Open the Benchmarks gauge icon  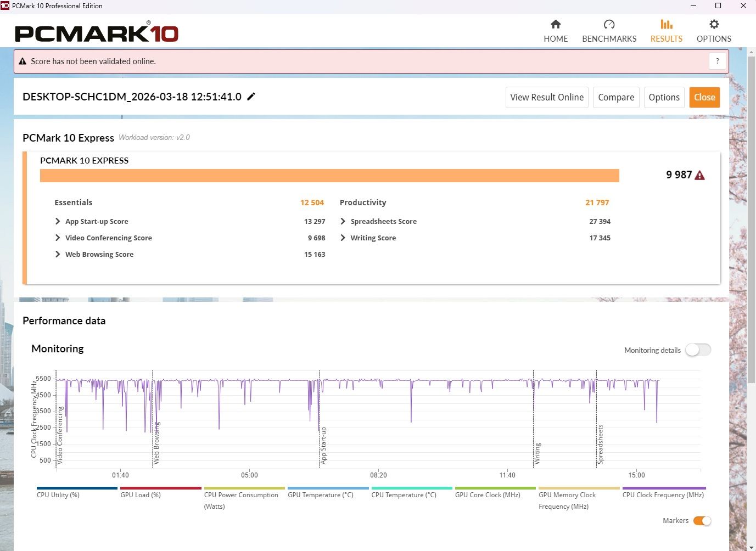[x=609, y=24]
